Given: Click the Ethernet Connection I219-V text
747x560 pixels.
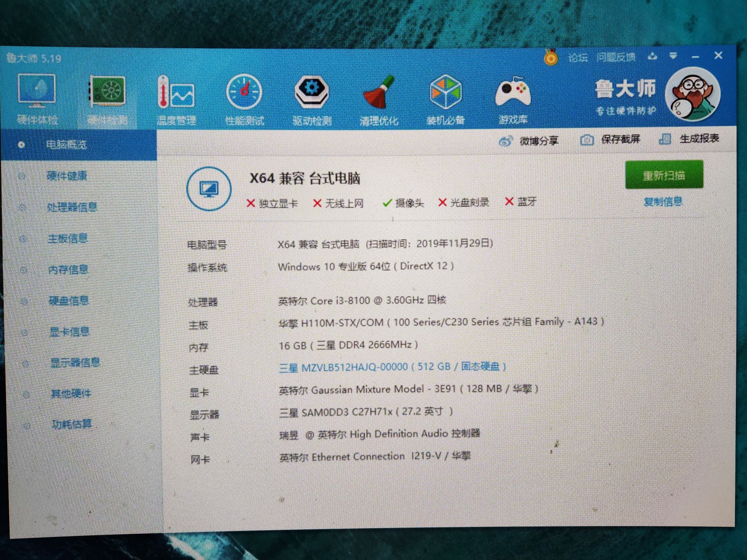Looking at the screenshot, I should coord(375,457).
